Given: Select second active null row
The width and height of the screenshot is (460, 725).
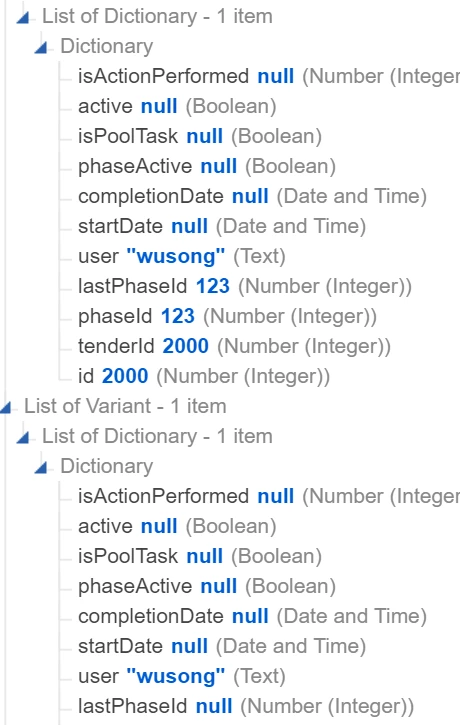Looking at the screenshot, I should 177,526.
